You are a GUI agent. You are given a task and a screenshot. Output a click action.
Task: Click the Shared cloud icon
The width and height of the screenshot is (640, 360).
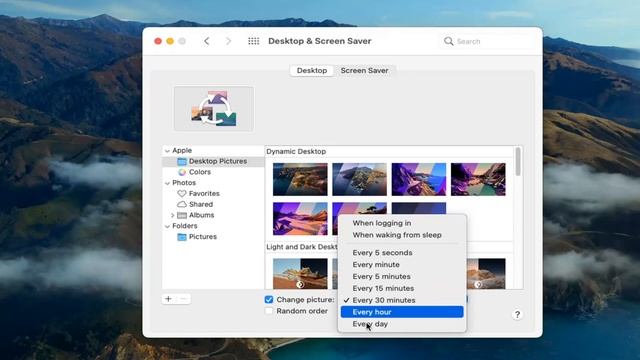click(x=182, y=204)
